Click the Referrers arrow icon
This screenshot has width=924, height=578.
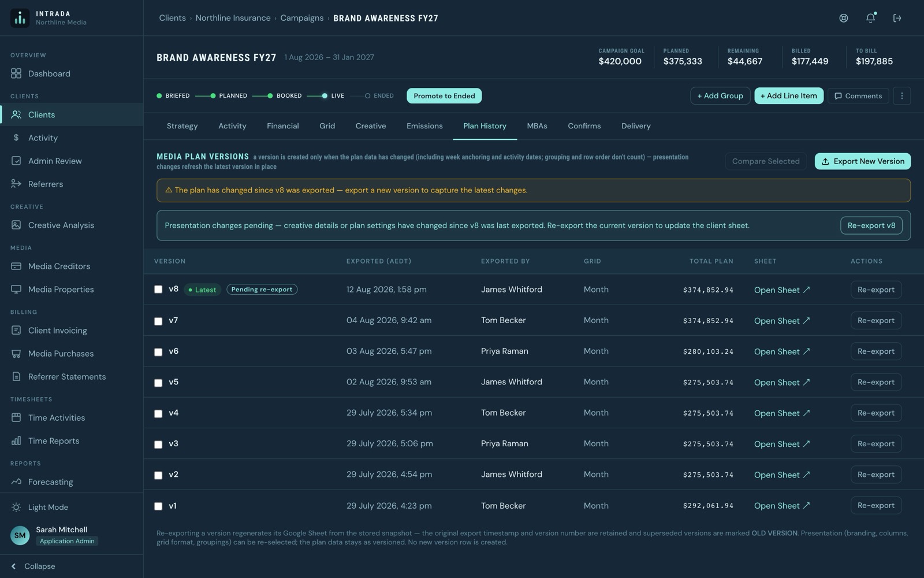16,184
